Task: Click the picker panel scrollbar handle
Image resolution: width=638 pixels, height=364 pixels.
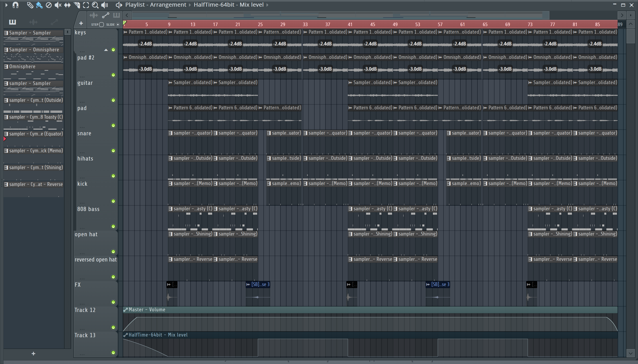Action: pyautogui.click(x=68, y=32)
